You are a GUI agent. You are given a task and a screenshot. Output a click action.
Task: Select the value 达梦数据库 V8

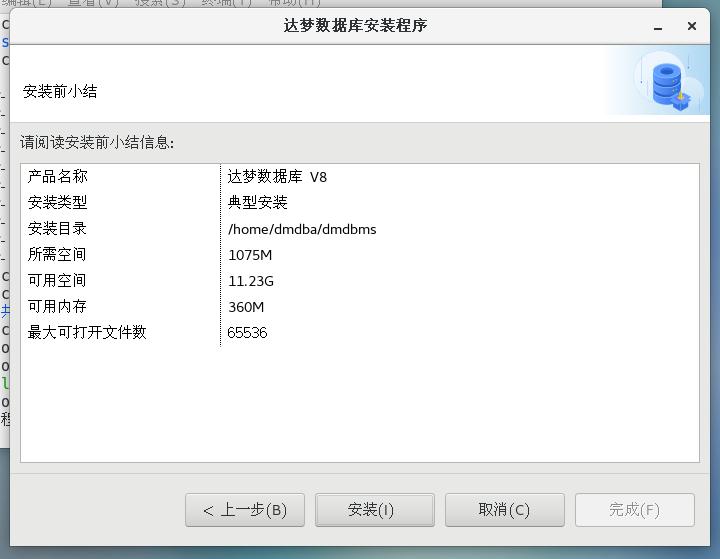(277, 176)
